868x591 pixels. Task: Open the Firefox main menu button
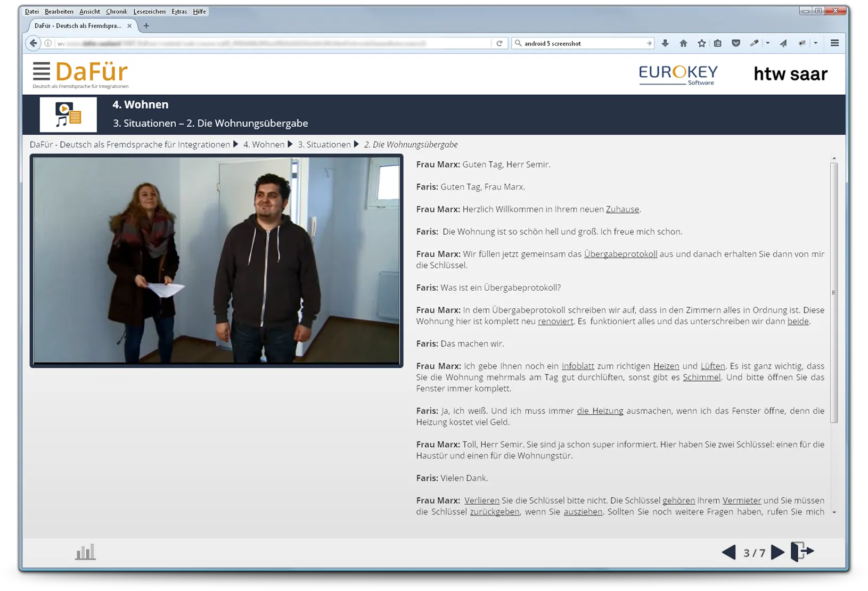[x=834, y=43]
